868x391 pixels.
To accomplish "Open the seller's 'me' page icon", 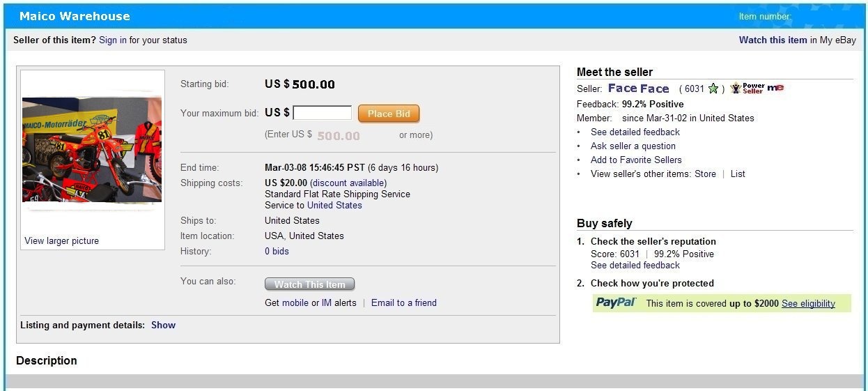I will click(x=775, y=88).
